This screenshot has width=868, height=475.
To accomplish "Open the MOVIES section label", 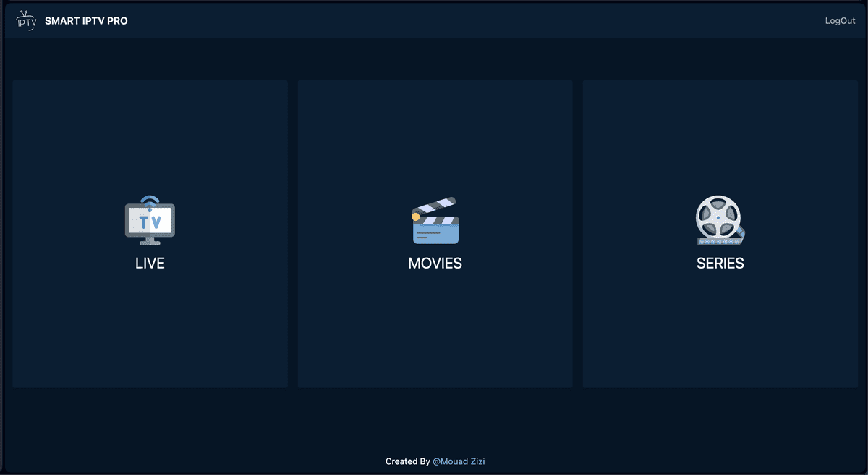I will point(435,264).
